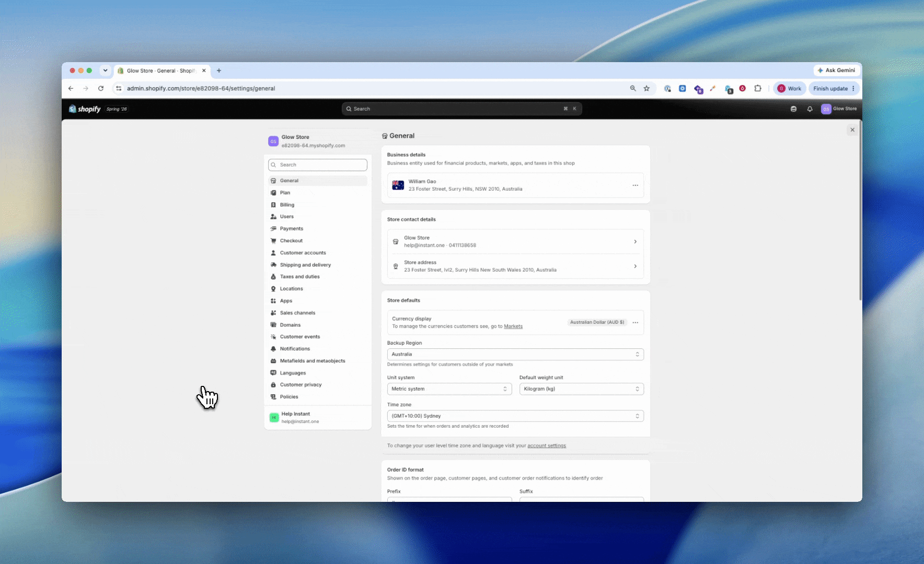Open the tab search dropdown arrow
Screen dimensions: 924x564
105,70
